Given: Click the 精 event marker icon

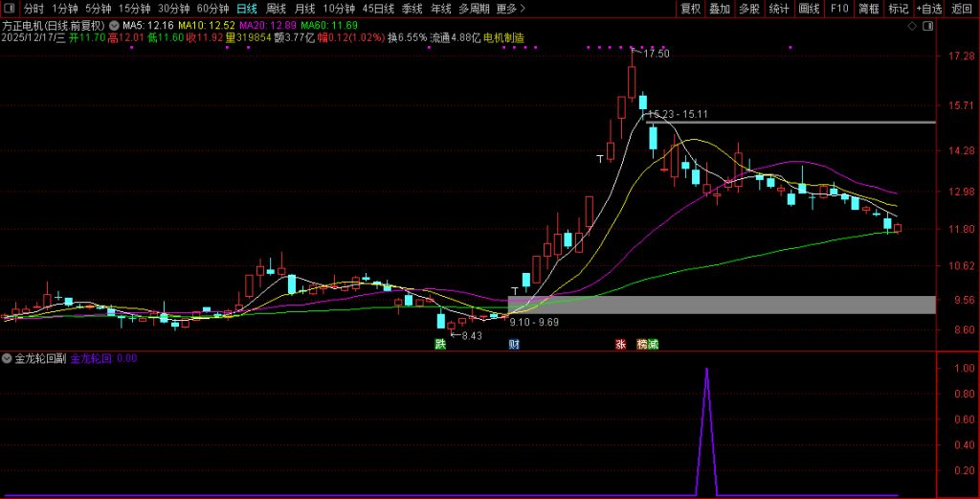Looking at the screenshot, I should pos(642,345).
